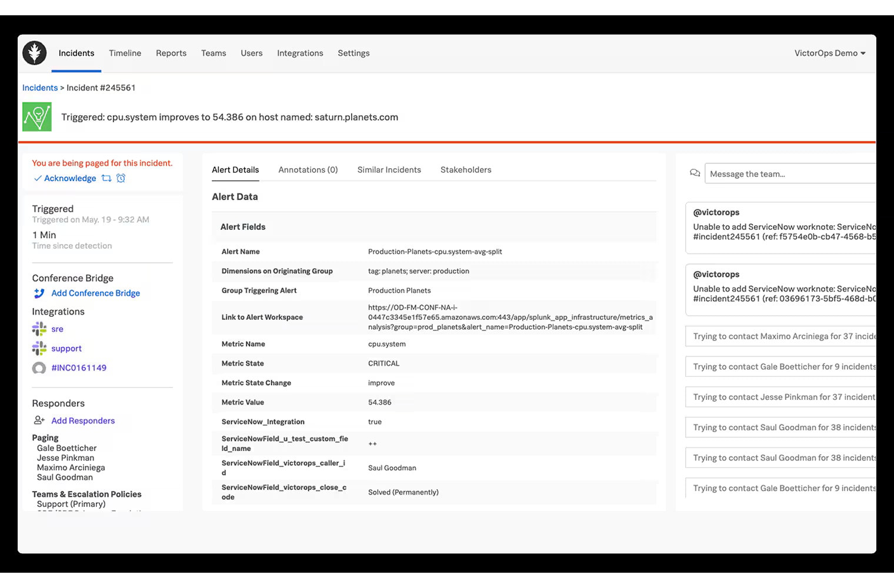This screenshot has width=894, height=588.
Task: Click the ServiceNow icon beside #INC0161149
Action: (x=39, y=367)
